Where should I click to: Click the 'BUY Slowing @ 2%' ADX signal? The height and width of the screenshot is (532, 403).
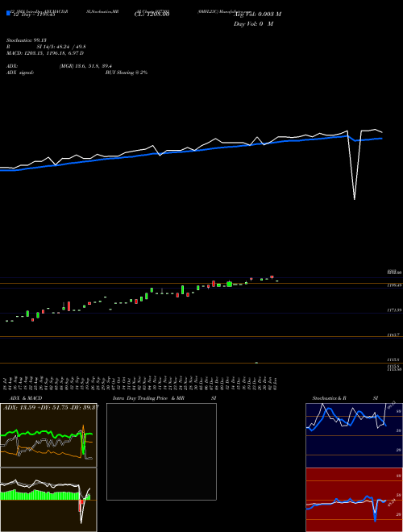(127, 73)
